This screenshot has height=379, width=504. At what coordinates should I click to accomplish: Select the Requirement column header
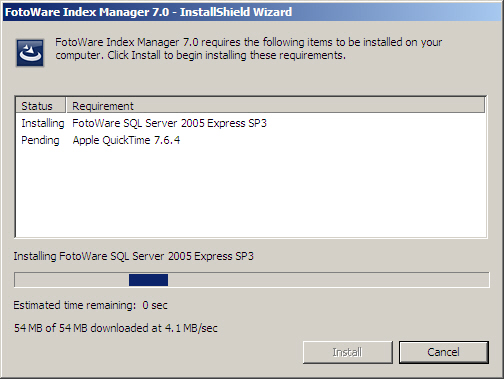275,106
